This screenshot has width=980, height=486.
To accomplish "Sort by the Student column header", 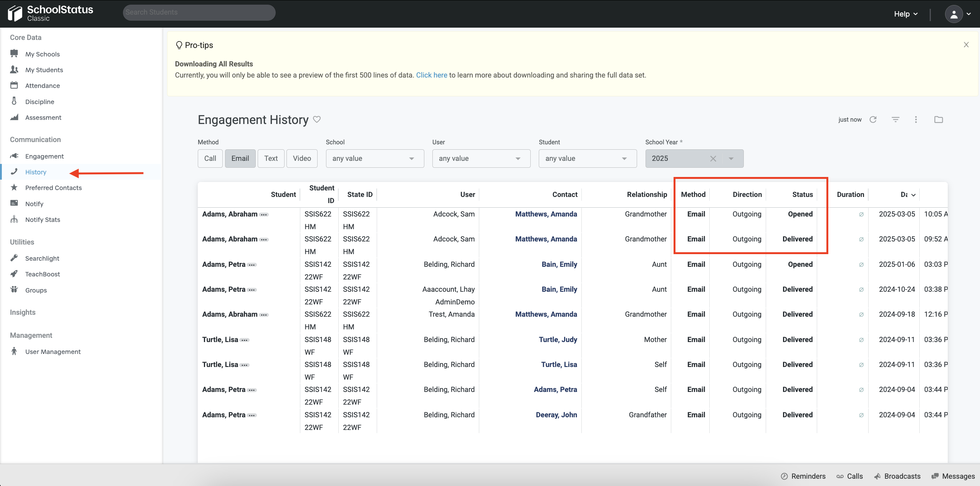I will pyautogui.click(x=283, y=194).
